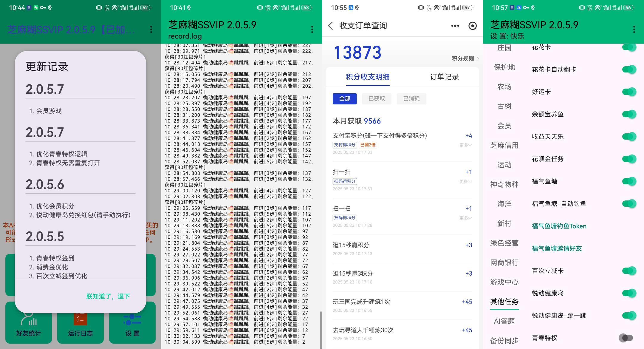Tap the 13873 points total
Viewport: 644px width, 349px height.
[357, 52]
